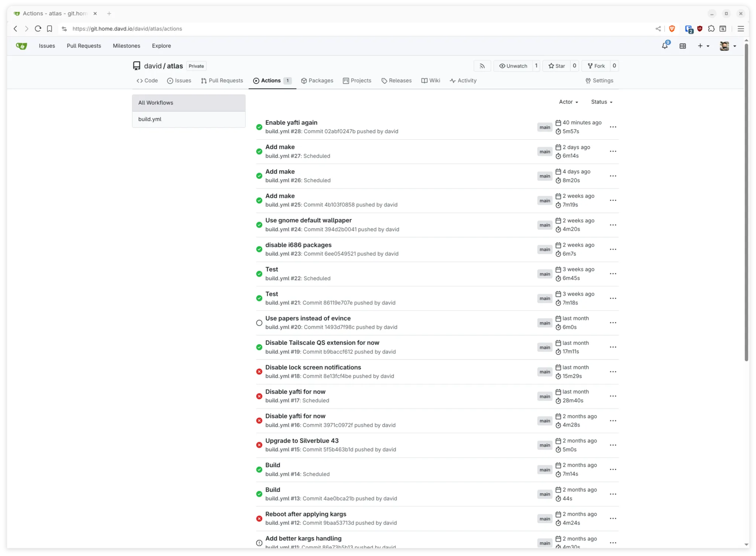This screenshot has height=556, width=756.
Task: Fork the atlas repository
Action: click(x=596, y=66)
